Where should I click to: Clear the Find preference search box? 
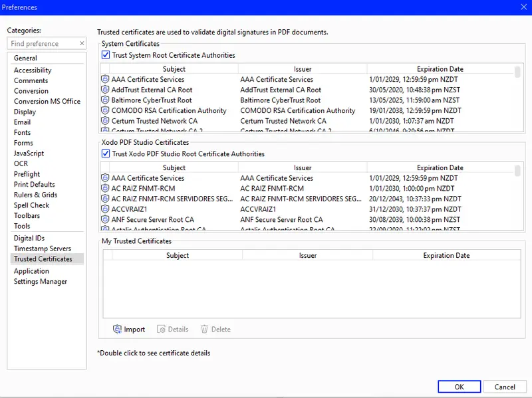coord(82,43)
